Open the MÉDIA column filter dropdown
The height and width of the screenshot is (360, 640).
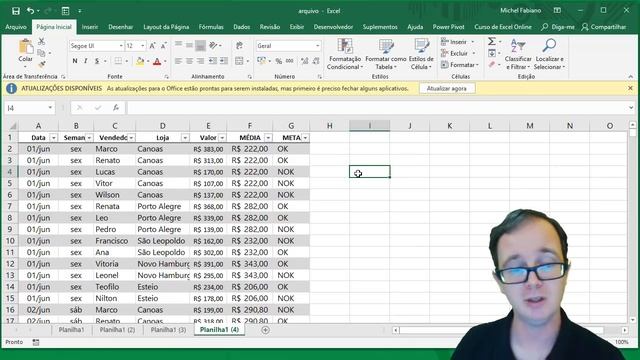(268, 138)
